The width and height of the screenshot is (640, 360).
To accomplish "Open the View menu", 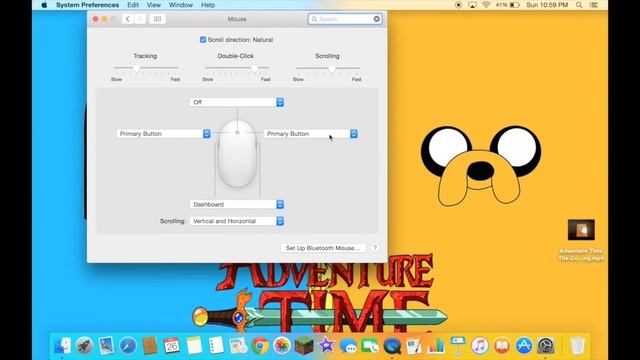I will click(153, 5).
